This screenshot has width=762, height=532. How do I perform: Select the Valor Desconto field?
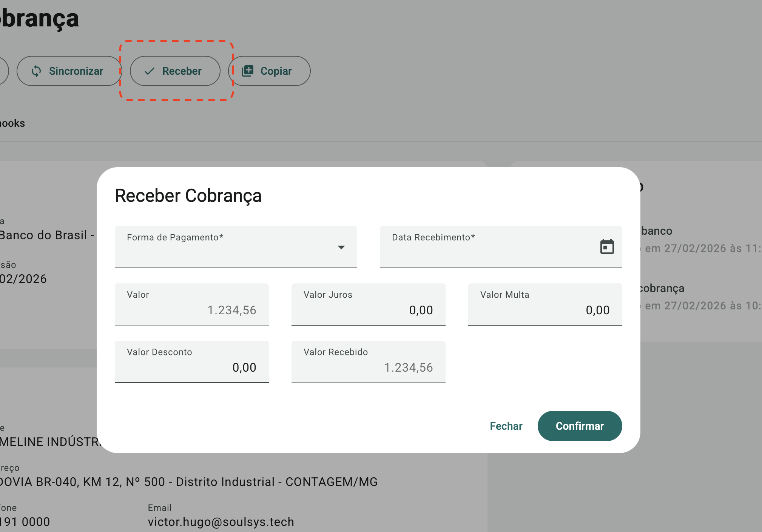[x=191, y=363]
